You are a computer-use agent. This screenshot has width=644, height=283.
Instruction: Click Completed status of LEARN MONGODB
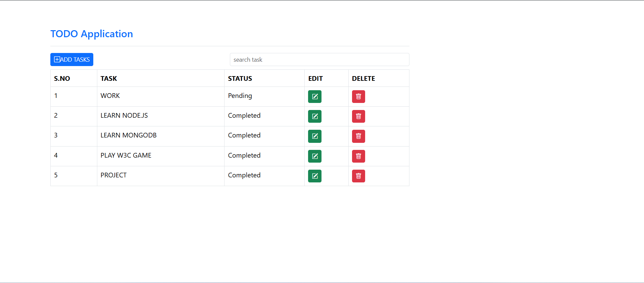click(x=244, y=135)
